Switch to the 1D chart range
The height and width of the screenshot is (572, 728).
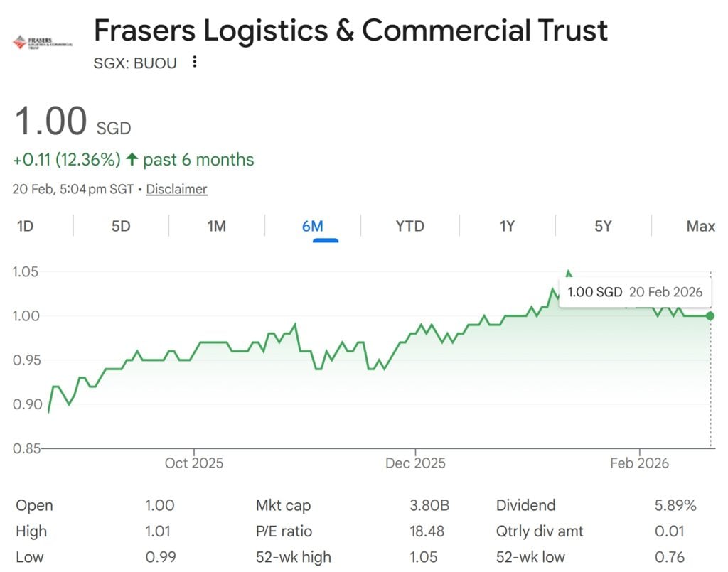(24, 226)
